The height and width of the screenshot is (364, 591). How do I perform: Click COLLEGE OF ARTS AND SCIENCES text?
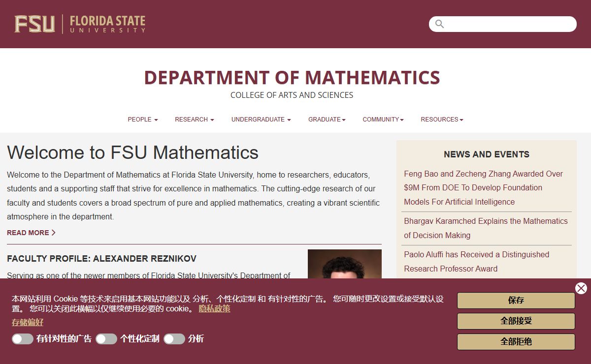click(292, 95)
